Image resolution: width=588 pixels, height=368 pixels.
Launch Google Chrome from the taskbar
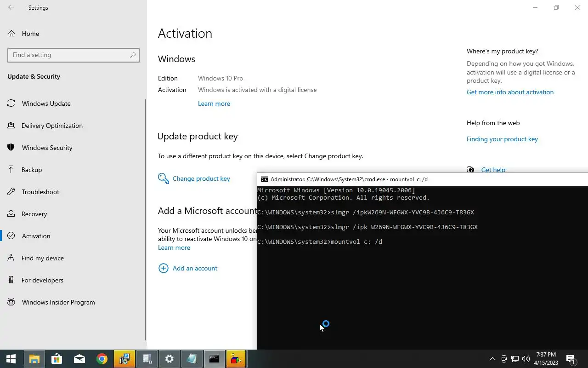point(102,359)
